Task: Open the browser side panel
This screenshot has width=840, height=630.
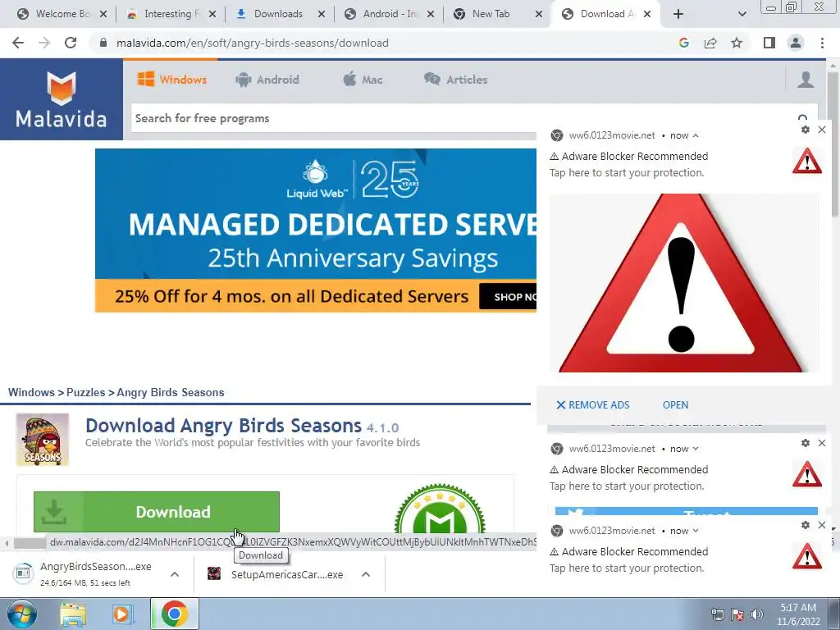Action: click(x=769, y=43)
